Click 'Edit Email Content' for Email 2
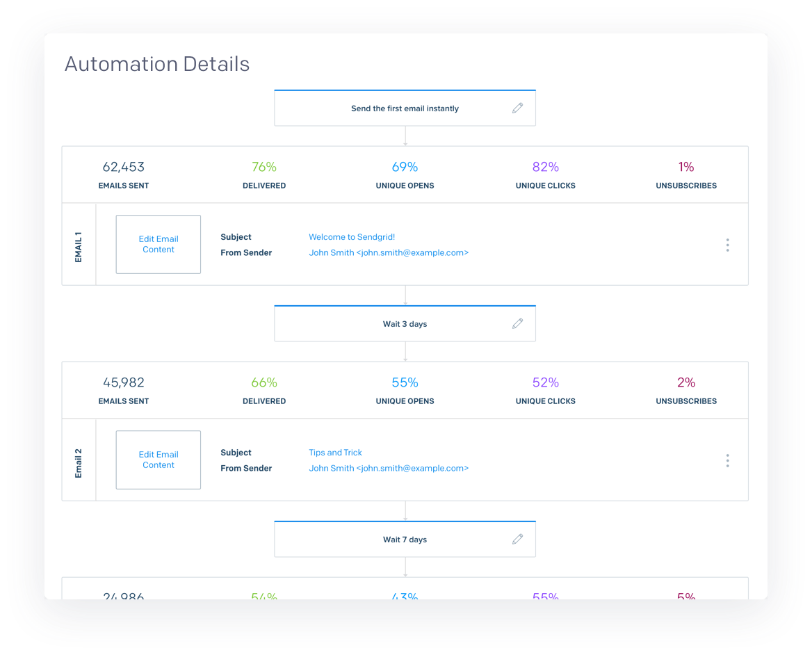 (159, 460)
